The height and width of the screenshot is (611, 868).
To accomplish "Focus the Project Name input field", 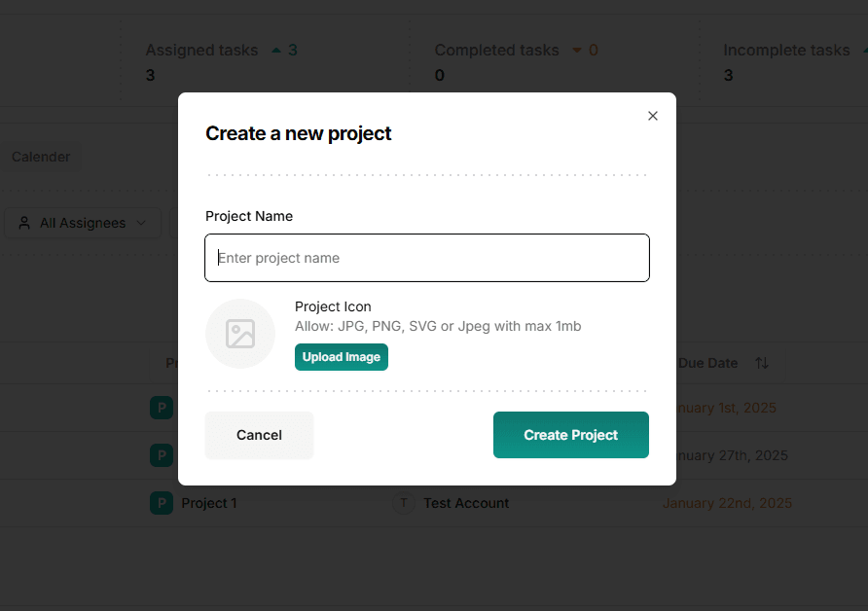I will pos(427,258).
